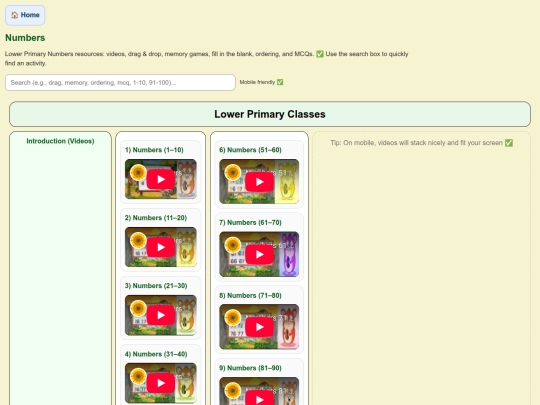Screen dimensions: 540x405
Task: Play the Numbers (31–40) video
Action: tap(160, 383)
